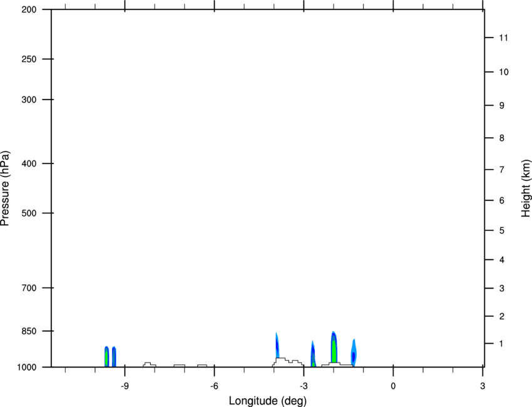Pick the 9 km height label
Screen dimensions: 532x407
coord(502,106)
